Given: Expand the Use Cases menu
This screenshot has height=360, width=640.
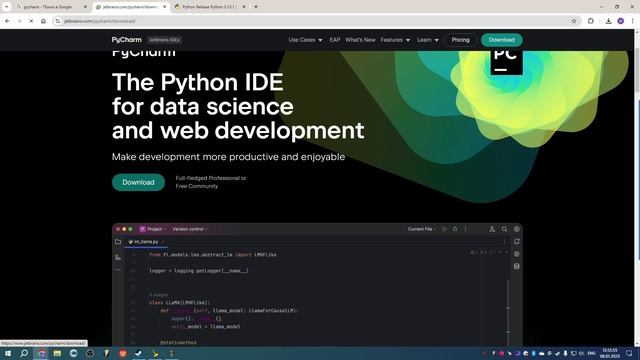Looking at the screenshot, I should click(x=305, y=40).
